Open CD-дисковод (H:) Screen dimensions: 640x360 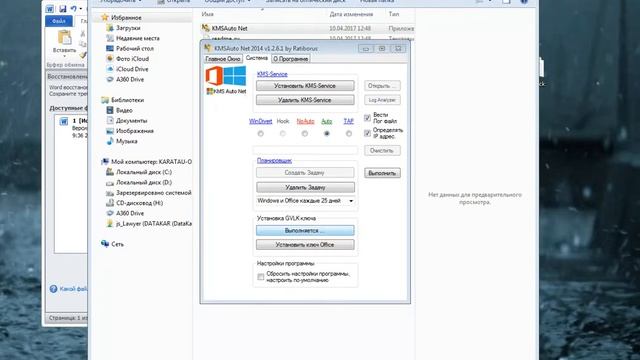[x=139, y=203]
